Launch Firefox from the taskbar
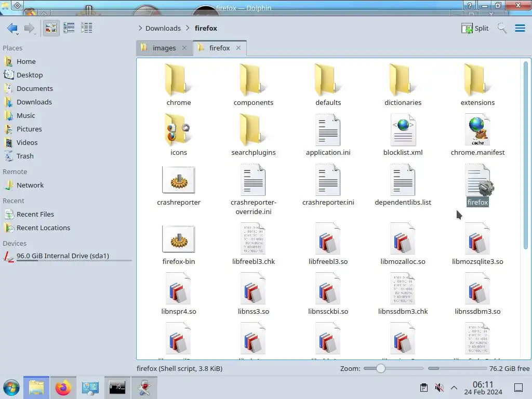This screenshot has width=532, height=399. tap(63, 388)
